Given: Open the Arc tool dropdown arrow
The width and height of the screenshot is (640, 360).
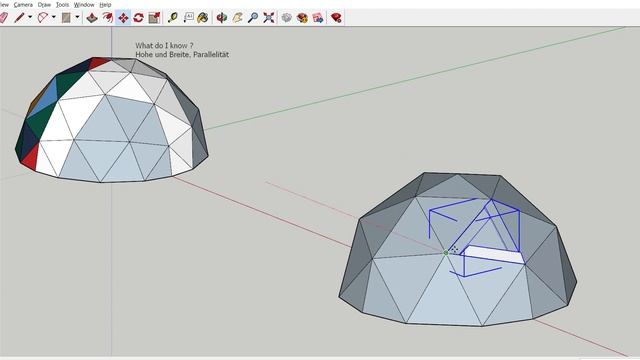Looking at the screenshot, I should tap(53, 18).
